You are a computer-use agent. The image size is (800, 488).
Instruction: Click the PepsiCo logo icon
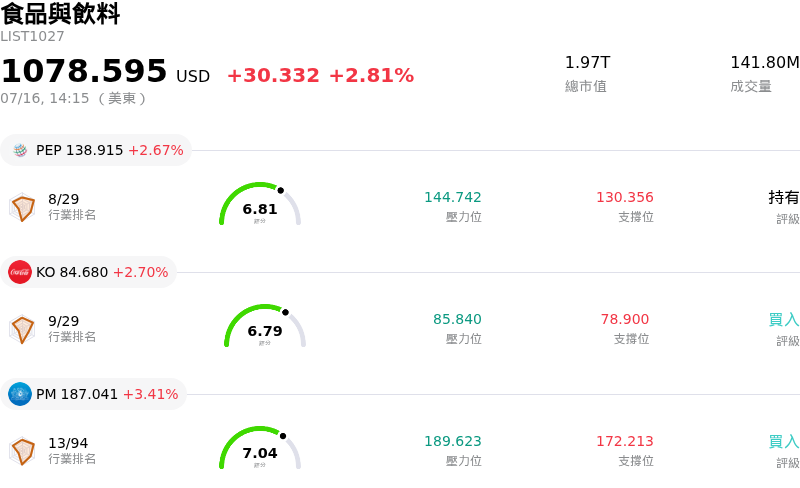pos(20,150)
